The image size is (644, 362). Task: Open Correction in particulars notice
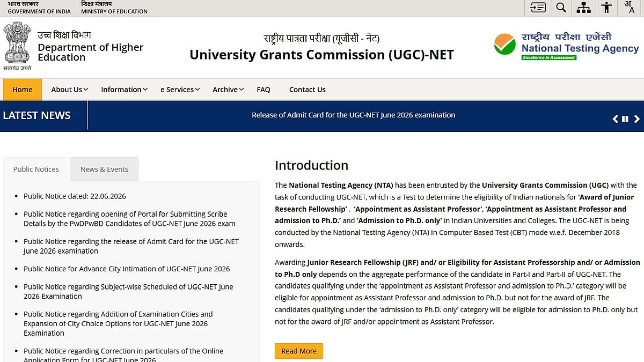pyautogui.click(x=123, y=355)
